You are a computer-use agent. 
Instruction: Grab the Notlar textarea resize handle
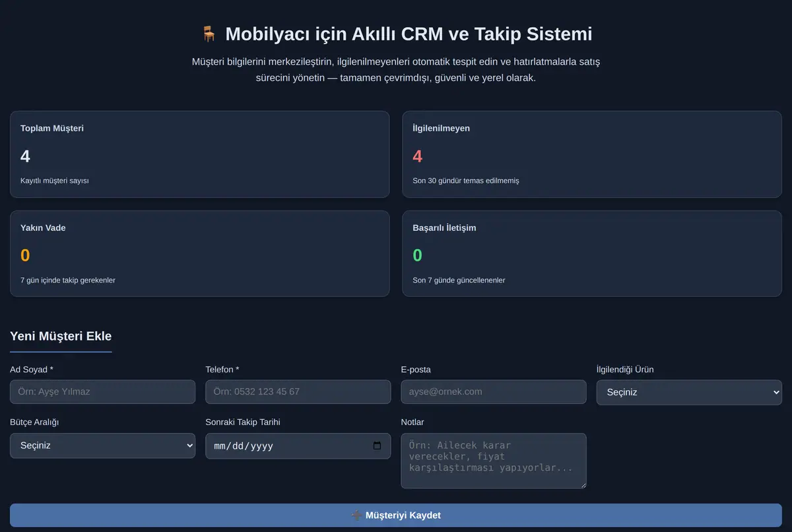(582, 484)
